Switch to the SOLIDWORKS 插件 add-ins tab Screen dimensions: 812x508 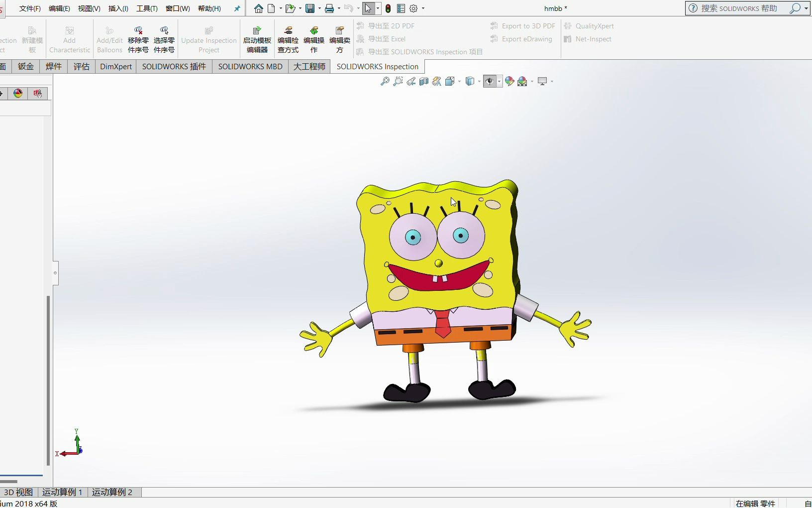point(174,67)
